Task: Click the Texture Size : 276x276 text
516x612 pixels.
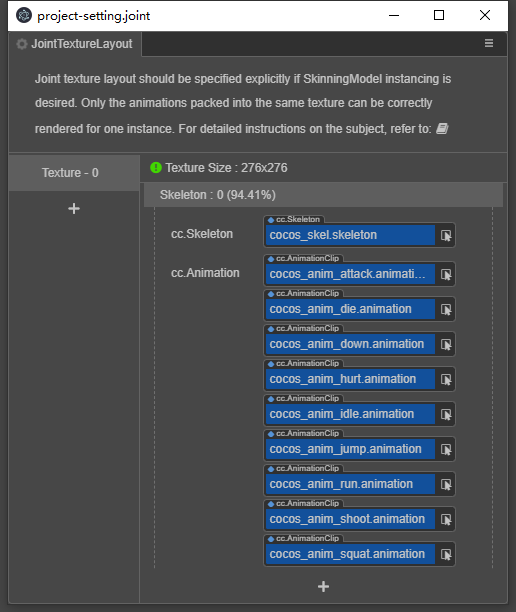Action: point(226,168)
